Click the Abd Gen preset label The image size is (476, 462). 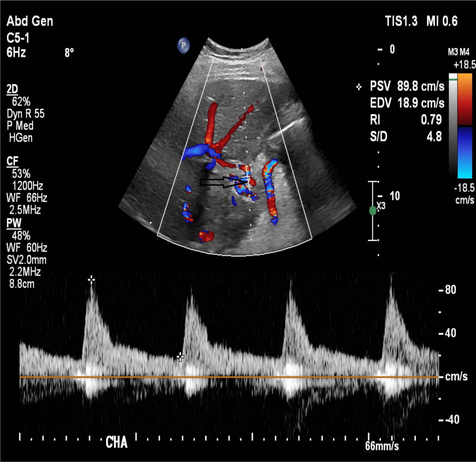pos(30,21)
